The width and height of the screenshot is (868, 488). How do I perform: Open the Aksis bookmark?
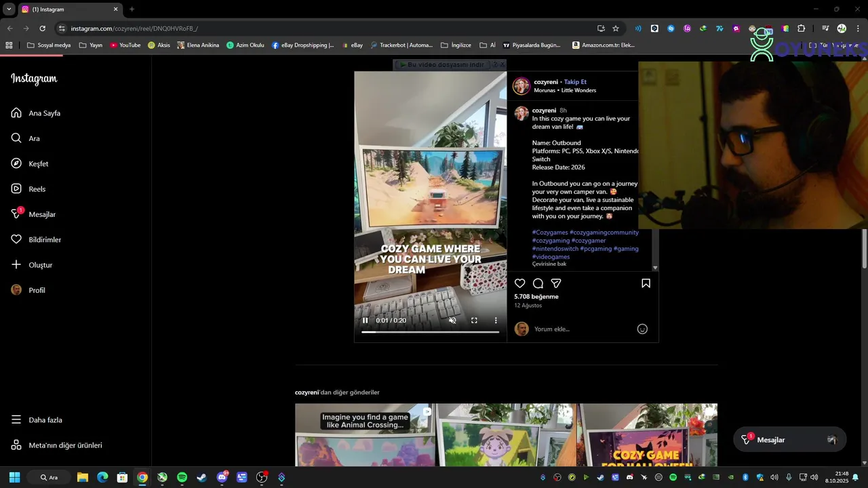[159, 45]
